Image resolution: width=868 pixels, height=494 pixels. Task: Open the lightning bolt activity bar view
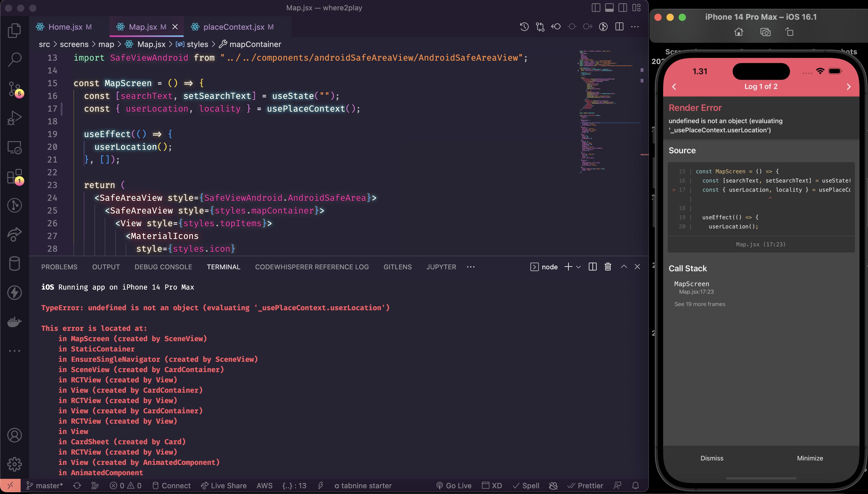pos(14,293)
